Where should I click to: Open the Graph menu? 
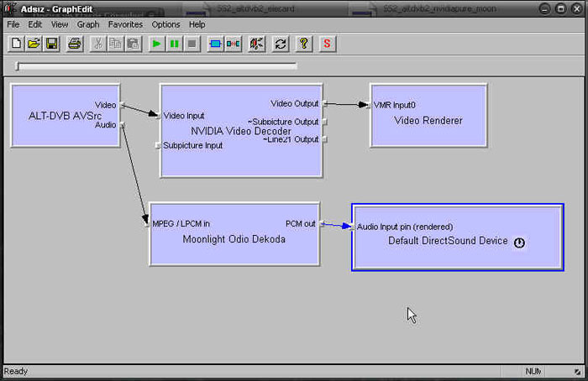[88, 24]
